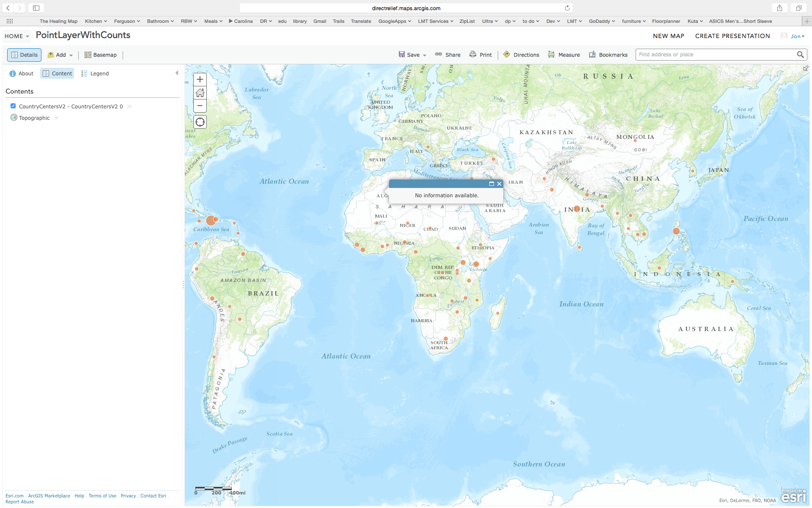Open the Jon user account menu
Image resolution: width=812 pixels, height=508 pixels.
tap(798, 36)
